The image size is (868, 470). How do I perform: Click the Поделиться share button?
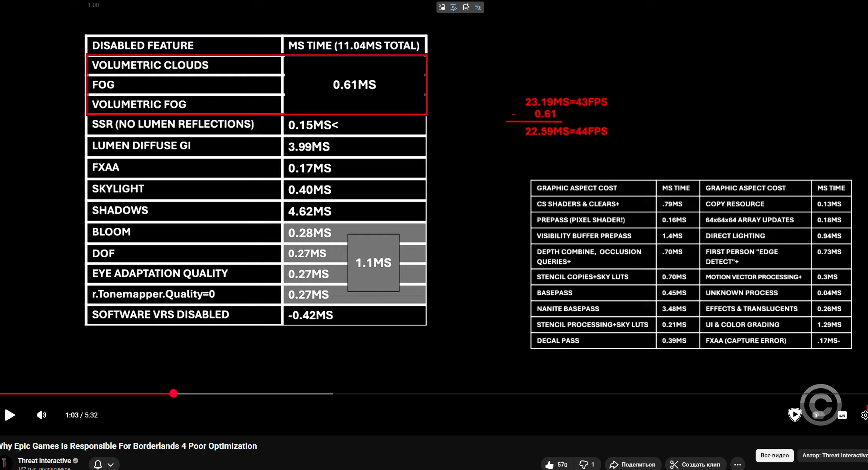click(x=632, y=464)
